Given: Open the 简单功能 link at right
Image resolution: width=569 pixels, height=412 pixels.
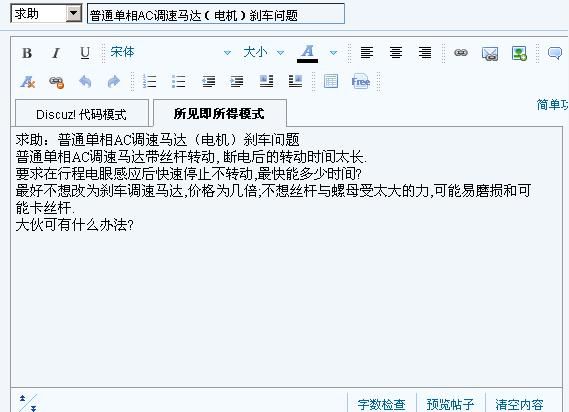Looking at the screenshot, I should coord(552,105).
